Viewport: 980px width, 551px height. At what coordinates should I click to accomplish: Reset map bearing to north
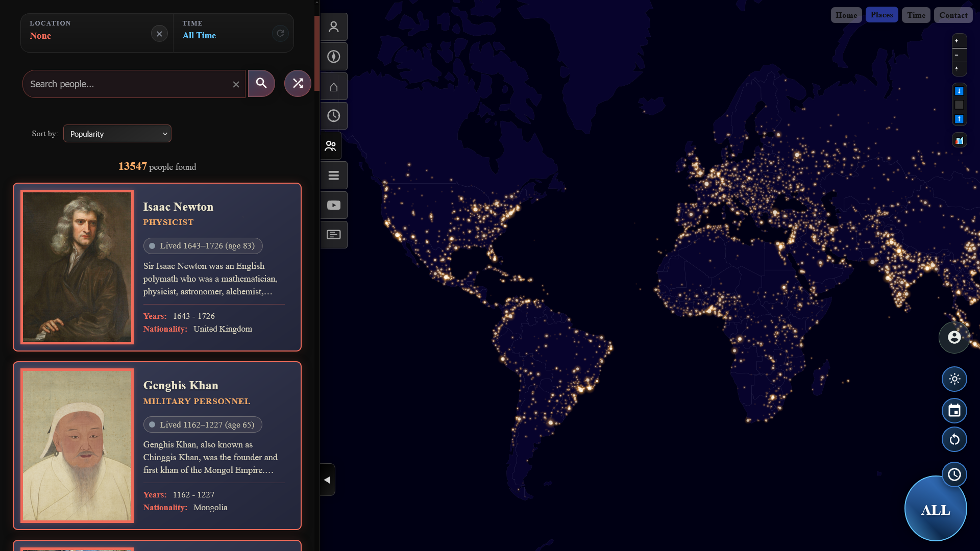point(959,69)
